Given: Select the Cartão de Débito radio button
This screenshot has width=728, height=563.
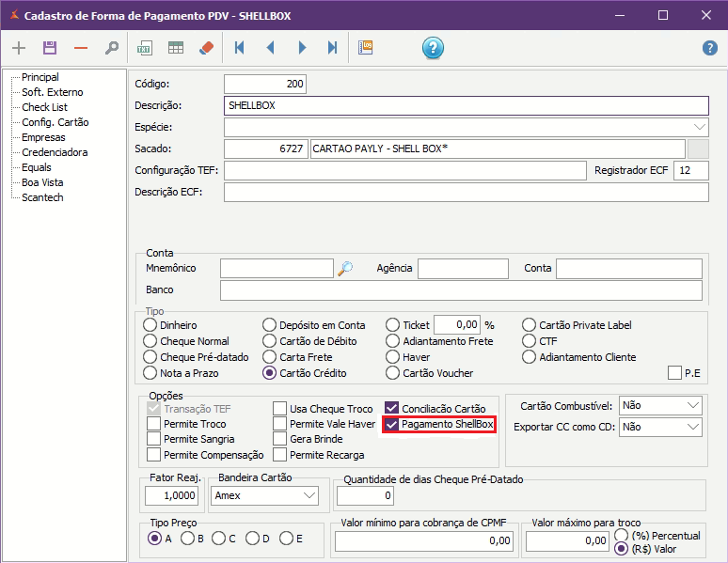Looking at the screenshot, I should [270, 341].
